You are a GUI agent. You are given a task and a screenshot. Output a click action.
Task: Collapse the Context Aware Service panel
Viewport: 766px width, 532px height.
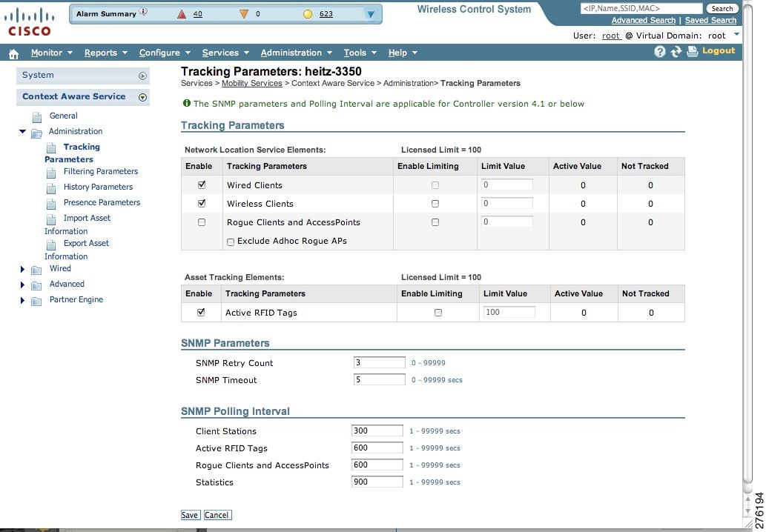[142, 97]
